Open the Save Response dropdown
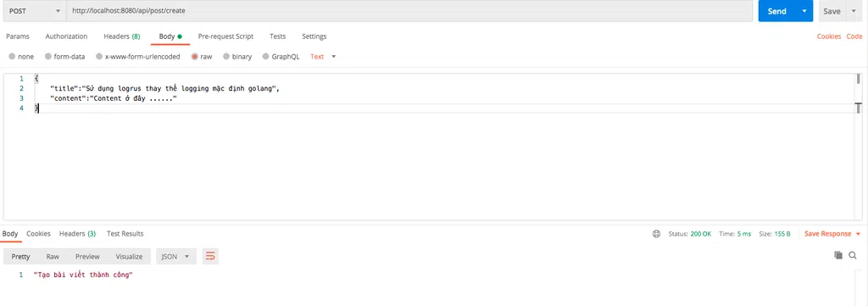Viewport: 868px width, 306px height. pos(832,234)
